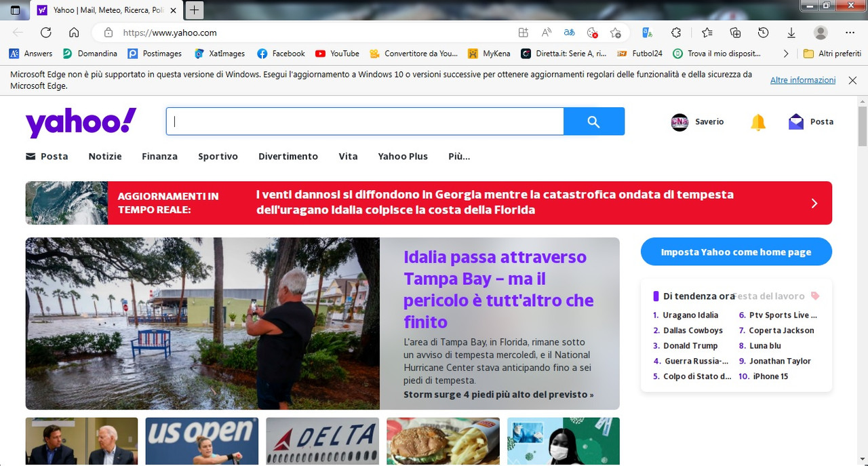Open the Google Translate extension icon

(648, 33)
